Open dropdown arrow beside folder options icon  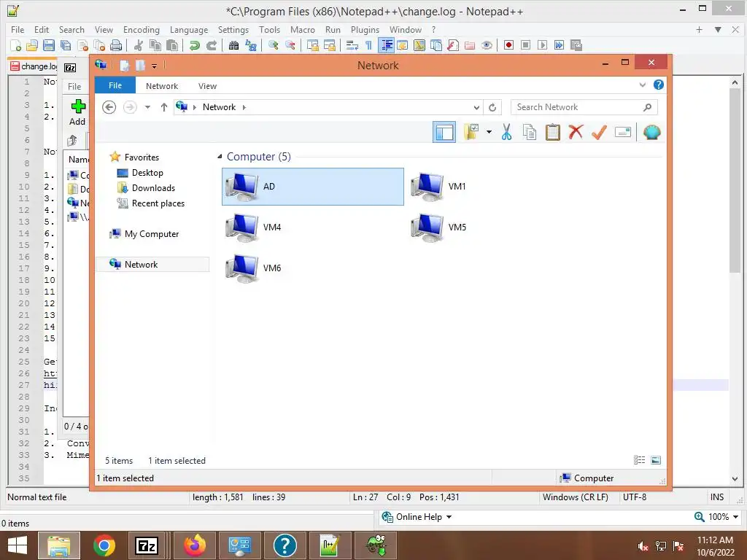point(489,132)
